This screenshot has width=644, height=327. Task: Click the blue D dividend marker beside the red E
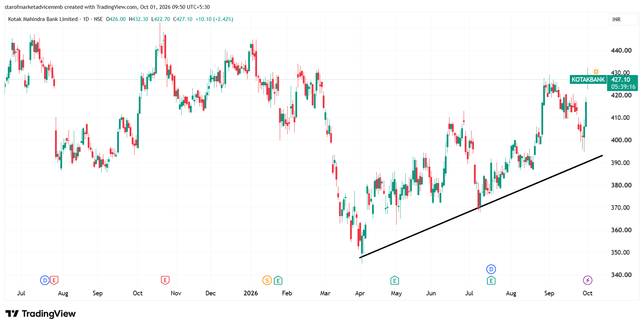[45, 280]
